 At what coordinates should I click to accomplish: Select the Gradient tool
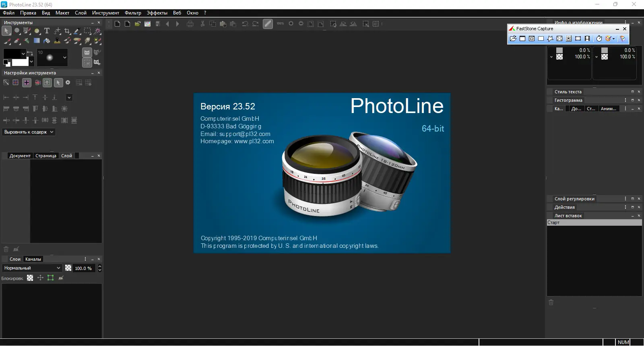37,41
